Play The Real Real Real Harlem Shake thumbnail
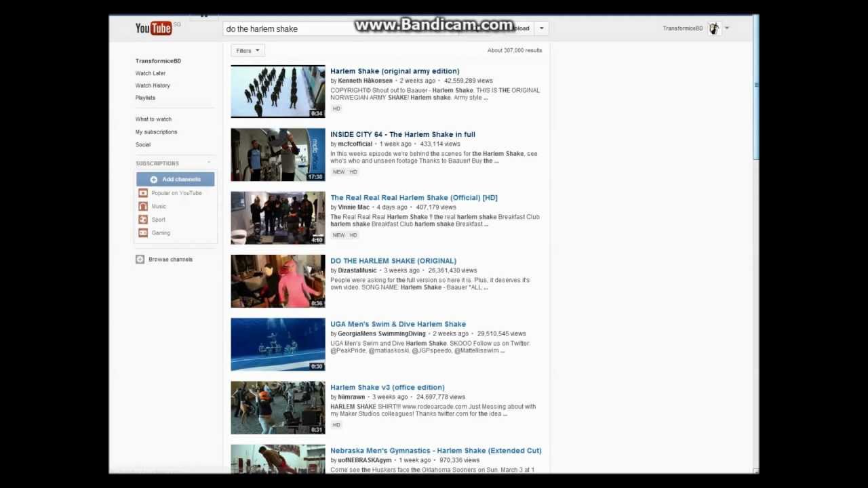The width and height of the screenshot is (868, 488). [278, 218]
